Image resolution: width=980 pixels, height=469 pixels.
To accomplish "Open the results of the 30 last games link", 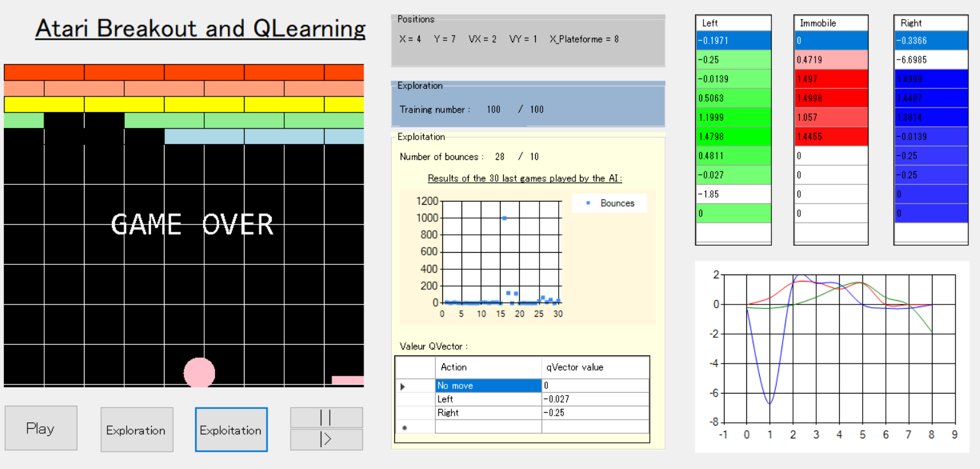I will point(524,178).
